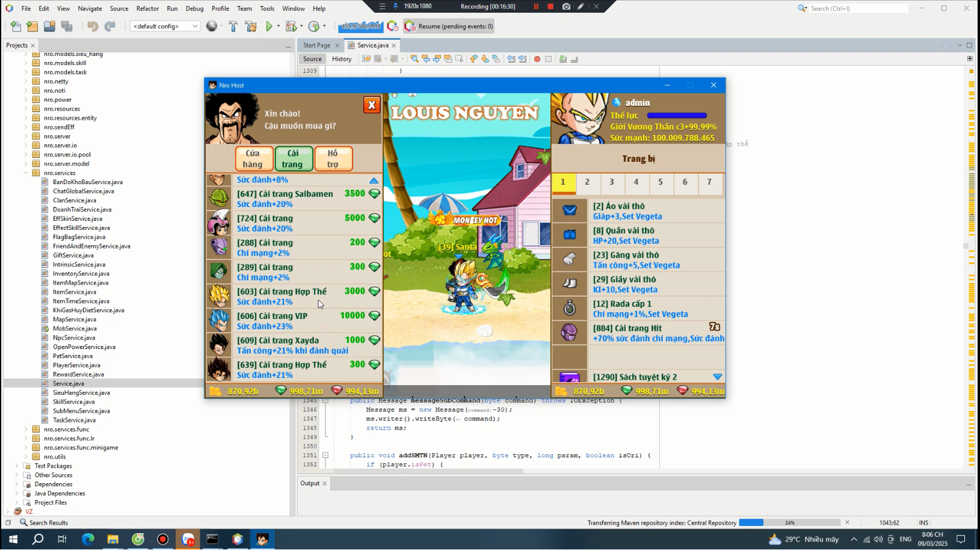The width and height of the screenshot is (980, 550).
Task: Click the recorder pencil draw icon
Action: tap(581, 6)
